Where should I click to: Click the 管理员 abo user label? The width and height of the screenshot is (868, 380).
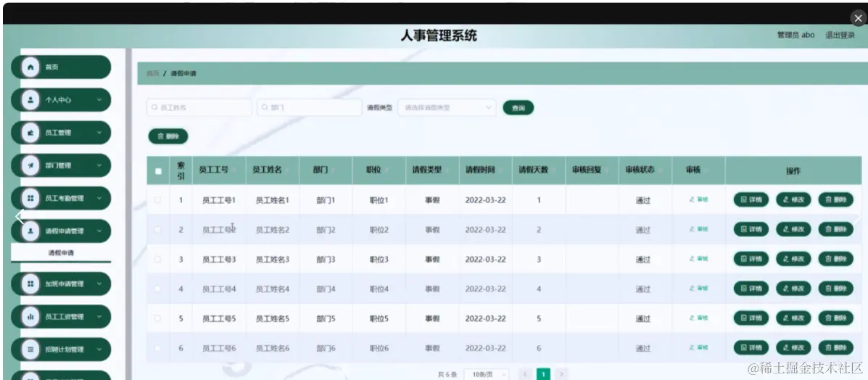point(795,35)
